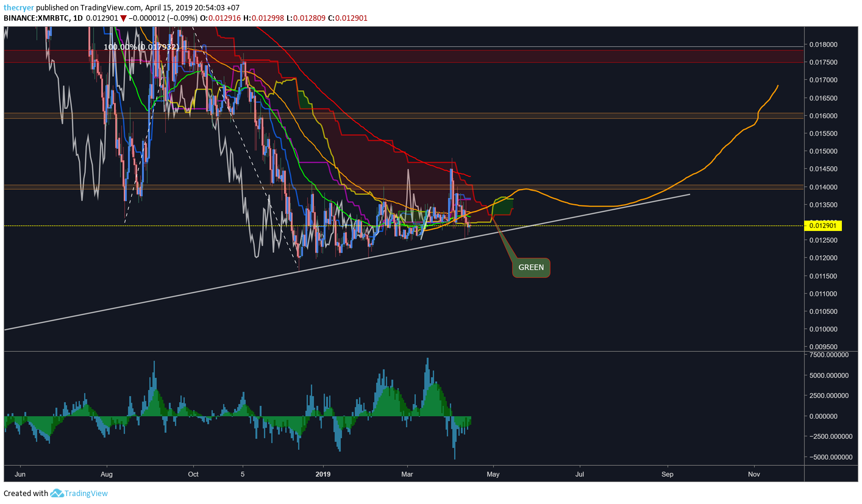Click the Jul label on time axis
This screenshot has height=504, width=862.
(x=580, y=474)
